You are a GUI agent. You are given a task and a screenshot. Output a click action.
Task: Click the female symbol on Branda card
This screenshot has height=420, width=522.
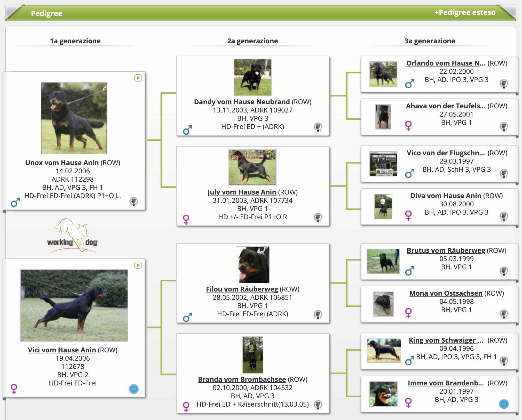pos(186,407)
